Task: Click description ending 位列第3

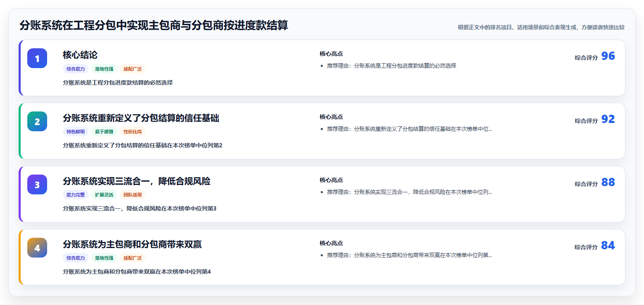Action: coord(140,208)
